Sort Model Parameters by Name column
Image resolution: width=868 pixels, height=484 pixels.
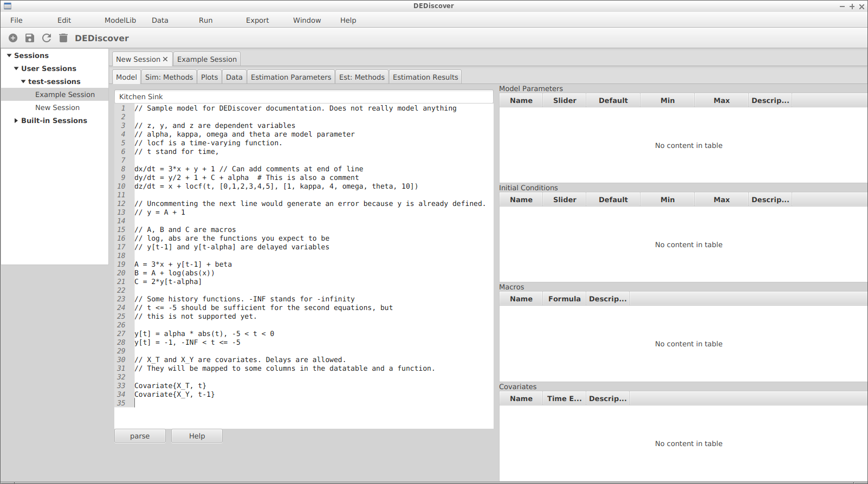(x=521, y=100)
